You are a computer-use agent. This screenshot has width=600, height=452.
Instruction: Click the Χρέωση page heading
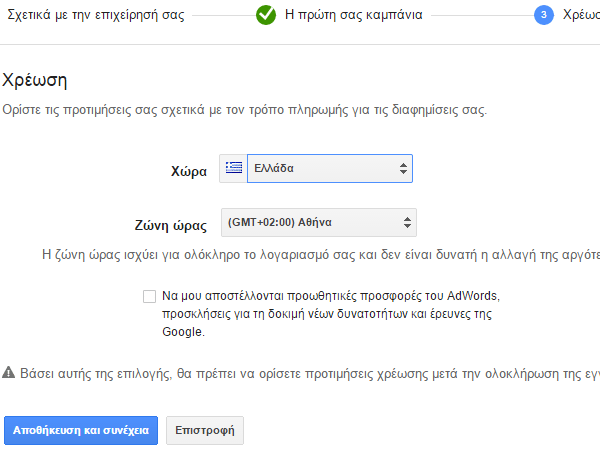[x=35, y=80]
